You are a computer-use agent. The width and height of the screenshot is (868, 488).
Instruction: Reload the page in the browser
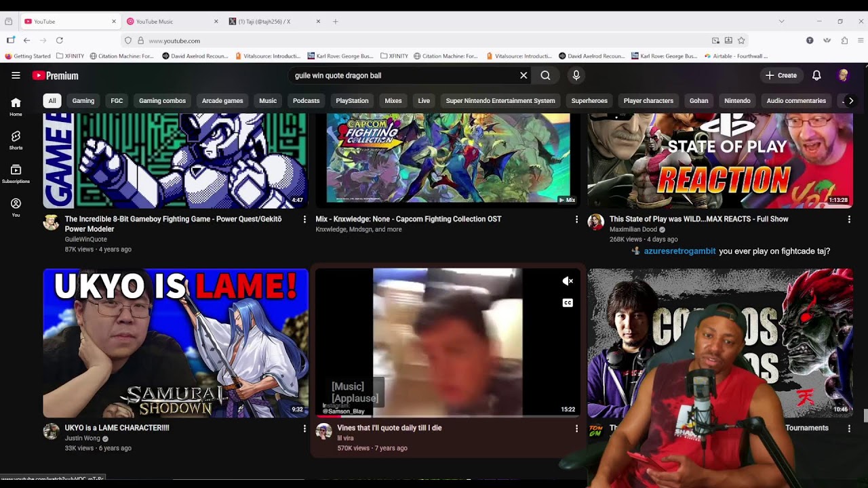[60, 41]
